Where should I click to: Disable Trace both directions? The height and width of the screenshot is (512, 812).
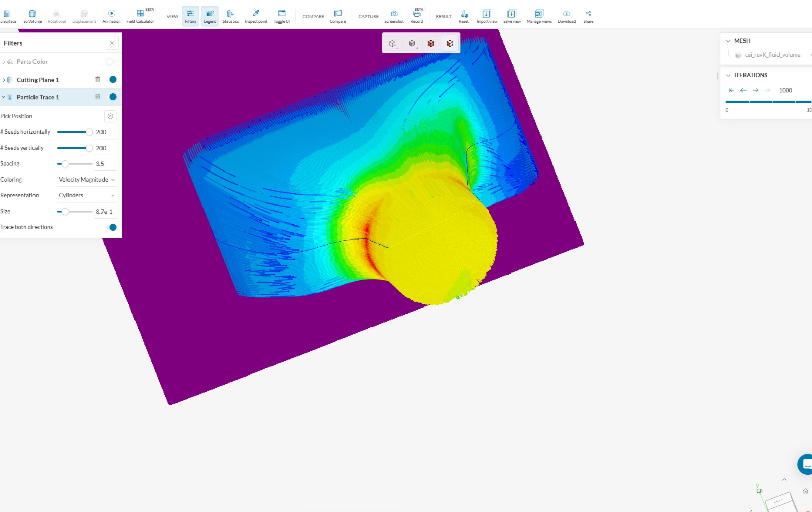112,227
